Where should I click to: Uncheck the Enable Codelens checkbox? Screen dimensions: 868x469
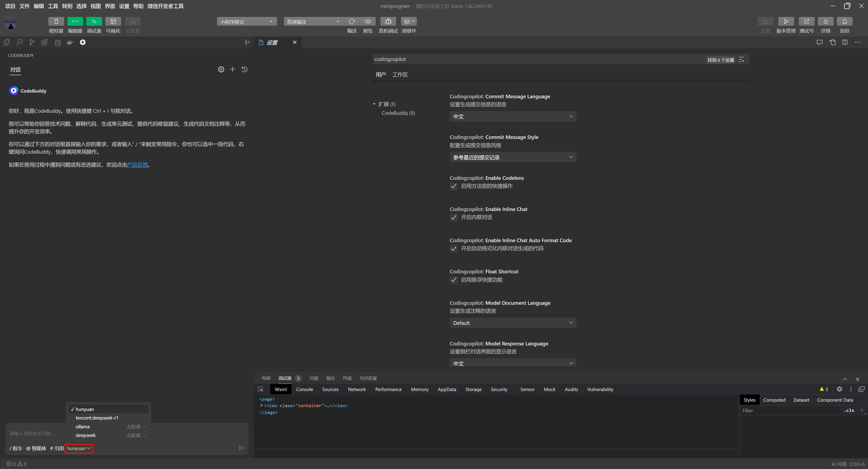click(453, 186)
